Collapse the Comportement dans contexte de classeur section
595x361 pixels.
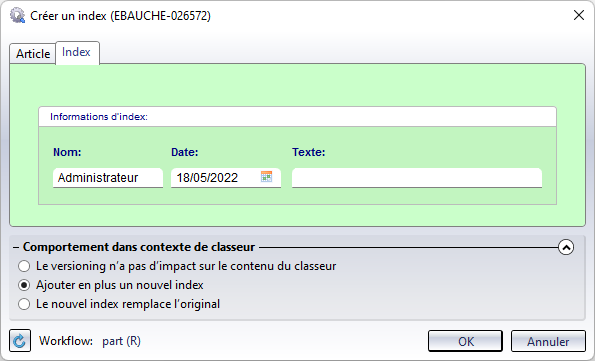click(x=566, y=247)
